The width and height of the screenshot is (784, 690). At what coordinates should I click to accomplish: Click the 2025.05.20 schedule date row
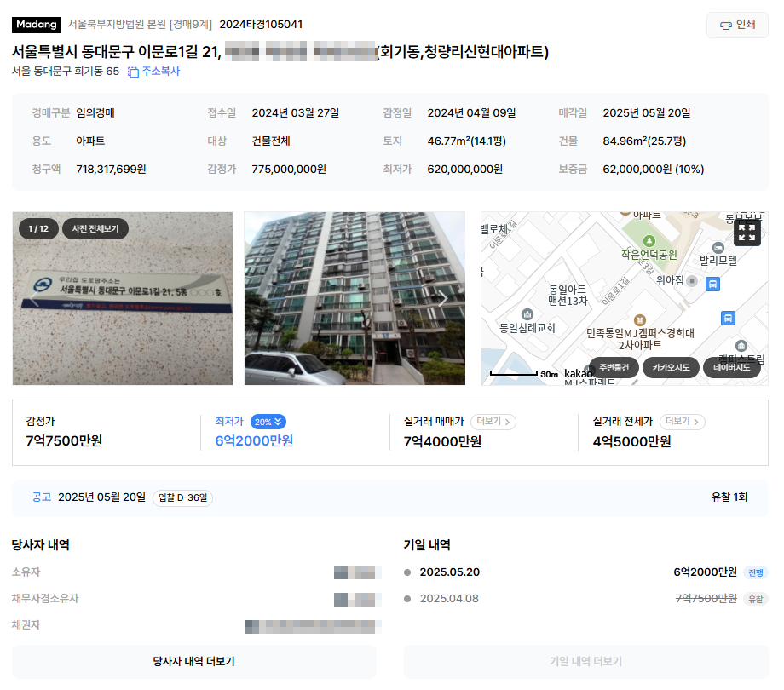click(586, 572)
